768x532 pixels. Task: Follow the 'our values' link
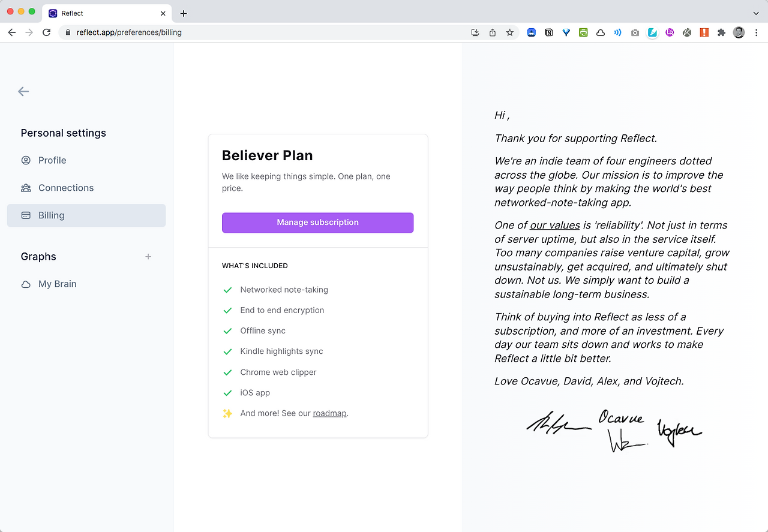pos(555,226)
